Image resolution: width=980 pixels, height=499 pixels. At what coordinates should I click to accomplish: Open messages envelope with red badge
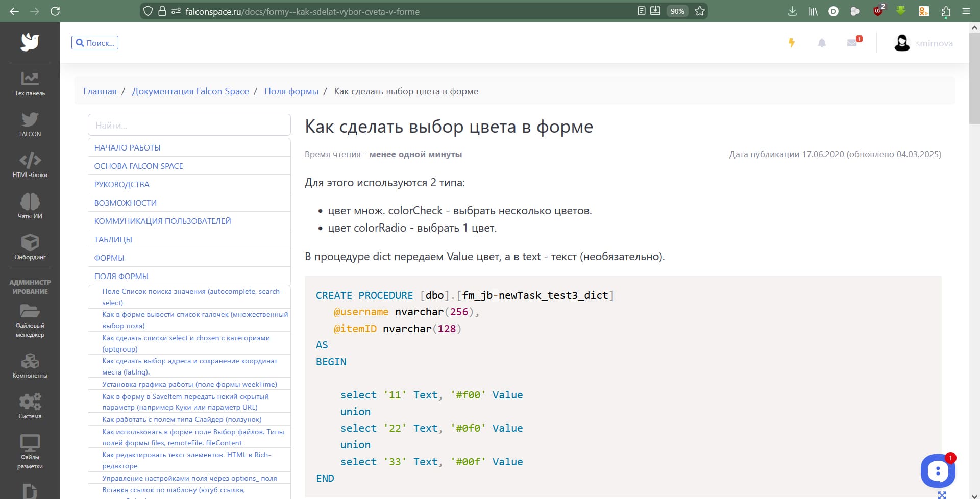[x=852, y=43]
